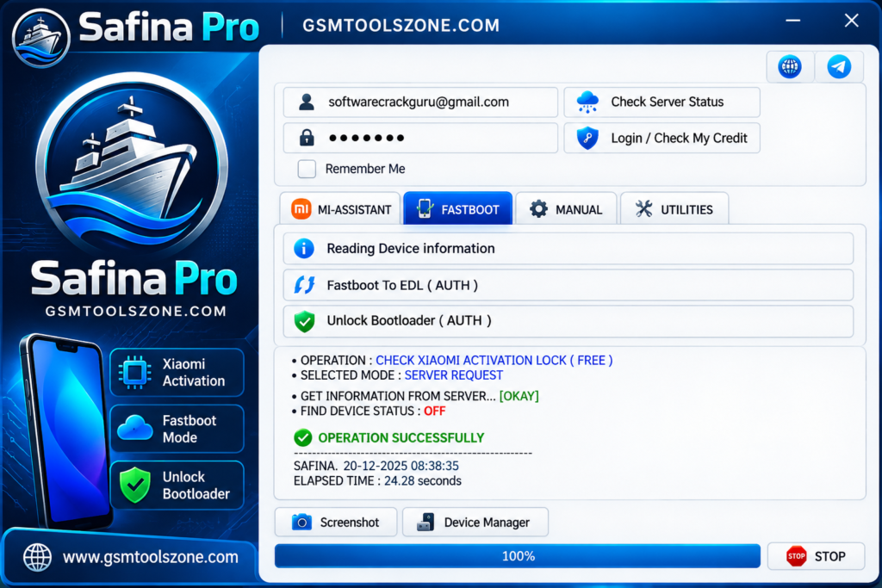Viewport: 882px width, 588px height.
Task: Click the cloud icon on Check Server Status
Action: click(x=587, y=102)
